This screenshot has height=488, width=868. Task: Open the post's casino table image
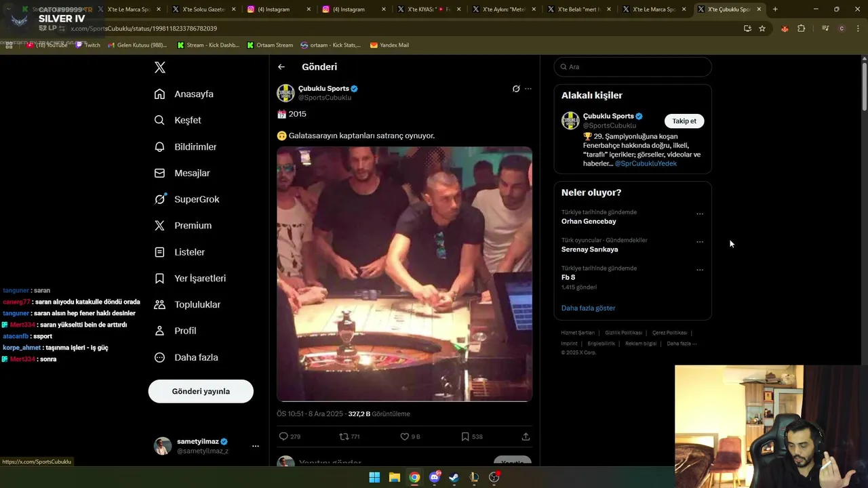(x=404, y=274)
